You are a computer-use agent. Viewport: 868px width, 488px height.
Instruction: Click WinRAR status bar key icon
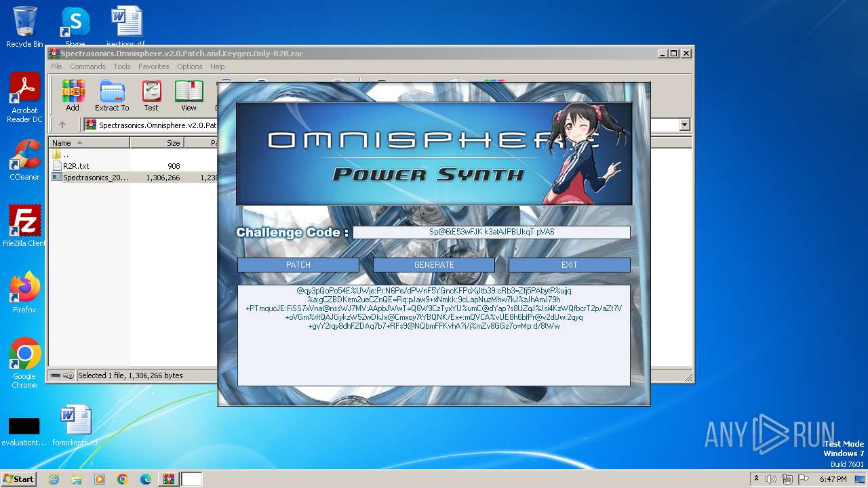click(68, 375)
